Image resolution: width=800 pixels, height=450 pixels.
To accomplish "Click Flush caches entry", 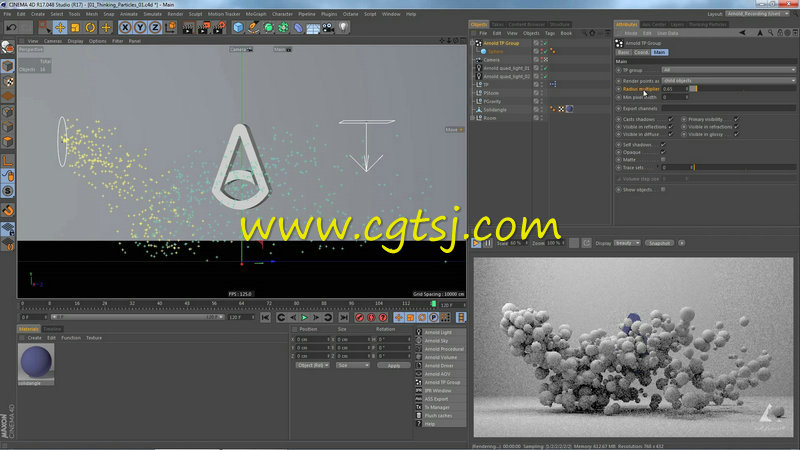I will point(440,416).
